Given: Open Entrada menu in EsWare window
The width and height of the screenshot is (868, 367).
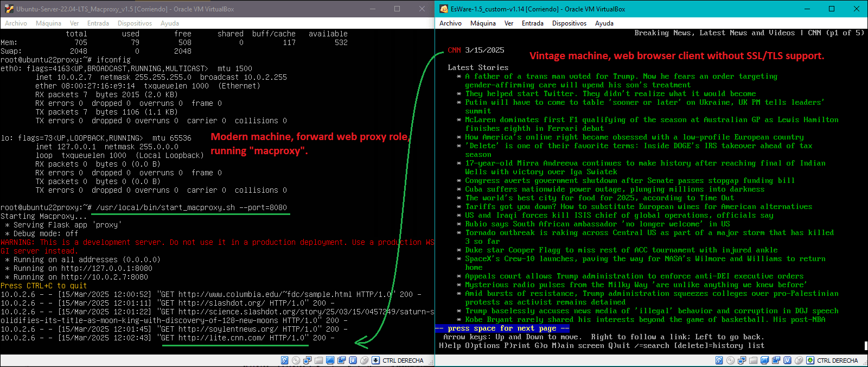Looking at the screenshot, I should coord(533,23).
